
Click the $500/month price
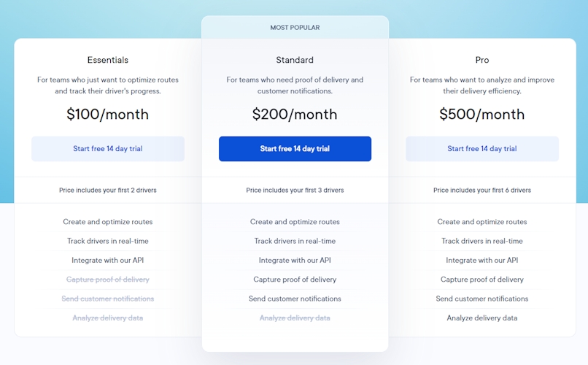click(482, 115)
